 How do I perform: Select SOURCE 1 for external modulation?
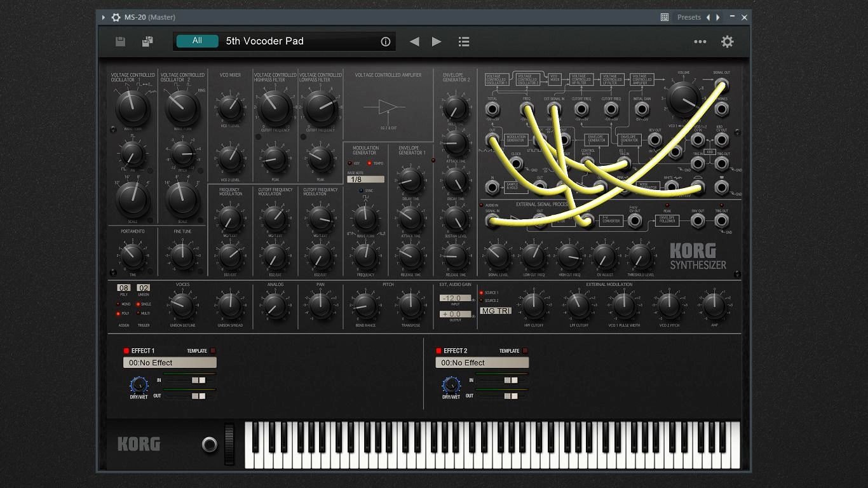[481, 293]
